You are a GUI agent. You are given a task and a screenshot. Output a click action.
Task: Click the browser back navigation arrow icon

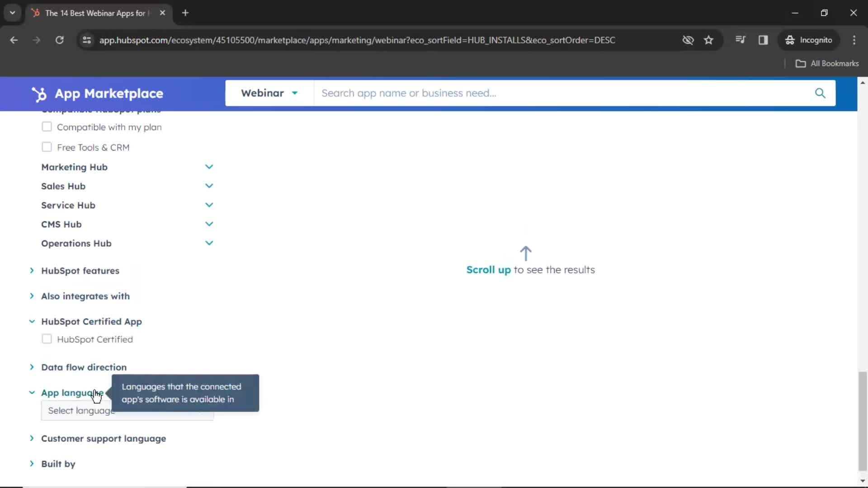click(x=14, y=40)
